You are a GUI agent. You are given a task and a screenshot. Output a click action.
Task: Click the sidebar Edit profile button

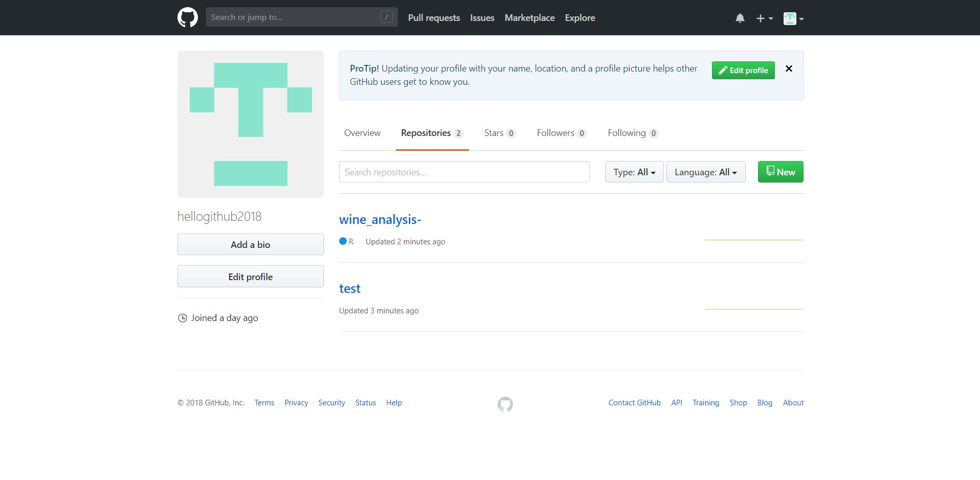click(x=251, y=277)
